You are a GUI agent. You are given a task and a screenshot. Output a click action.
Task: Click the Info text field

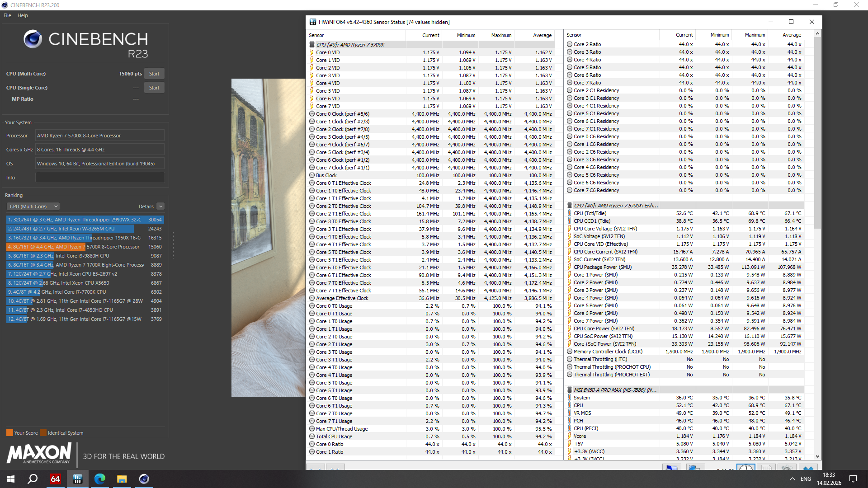(x=100, y=178)
